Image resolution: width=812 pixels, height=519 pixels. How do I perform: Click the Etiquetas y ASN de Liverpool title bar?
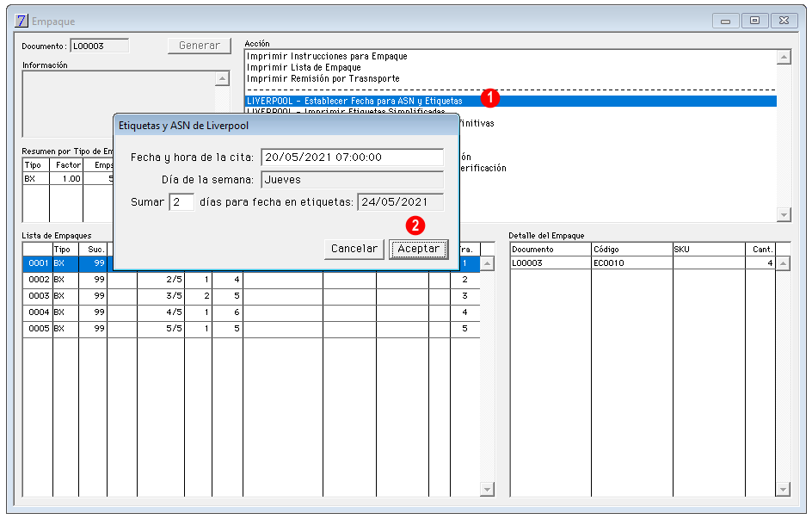[286, 126]
